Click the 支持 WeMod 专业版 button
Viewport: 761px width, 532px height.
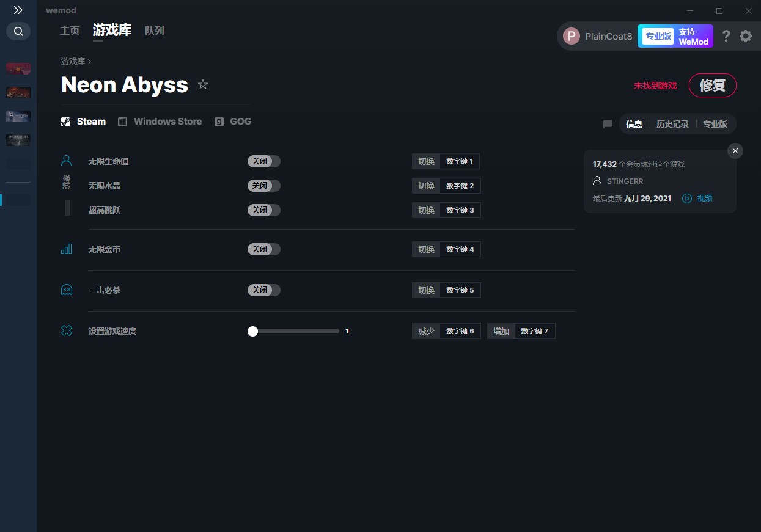click(x=675, y=36)
